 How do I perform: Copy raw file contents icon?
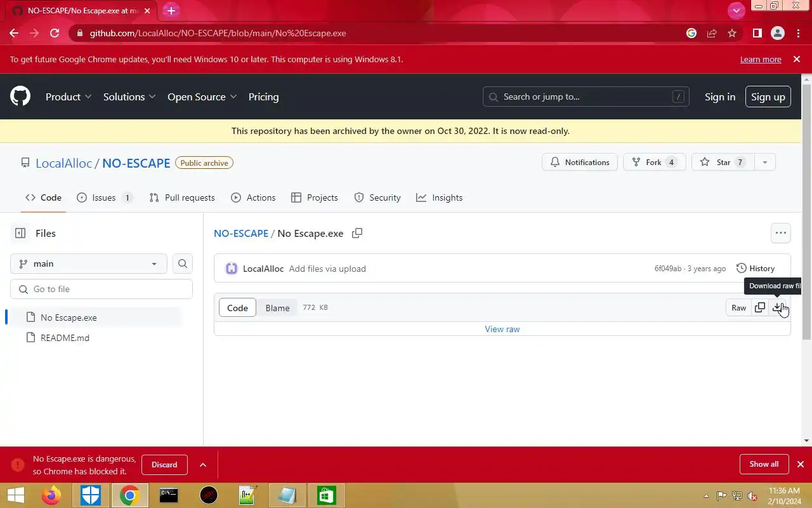(x=760, y=307)
